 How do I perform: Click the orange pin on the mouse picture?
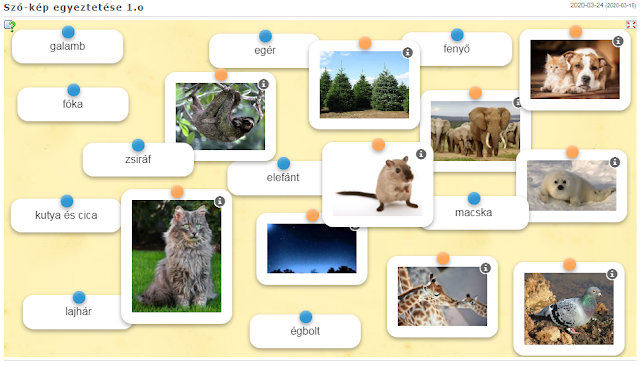point(378,145)
